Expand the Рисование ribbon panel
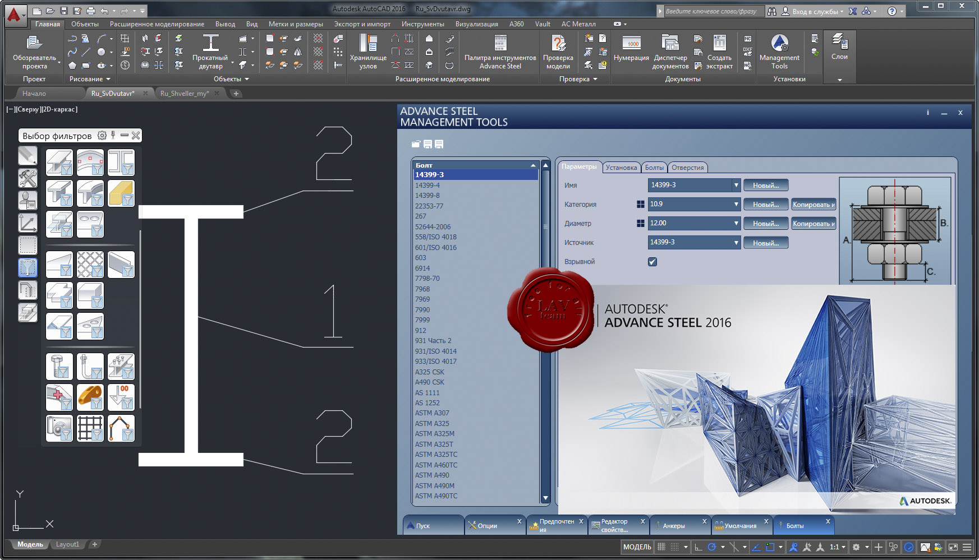Viewport: 979px width, 560px height. point(90,79)
